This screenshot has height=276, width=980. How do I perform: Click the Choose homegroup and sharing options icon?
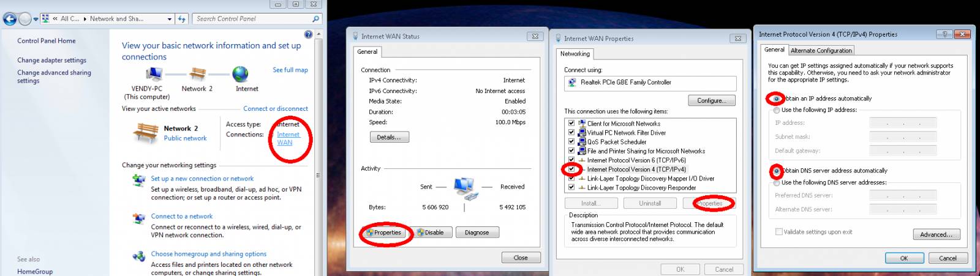point(138,256)
